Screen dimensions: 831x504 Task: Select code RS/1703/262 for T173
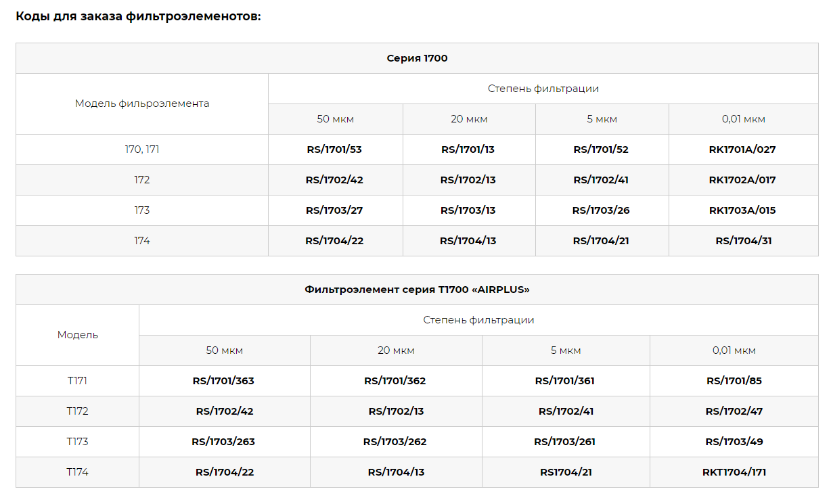pyautogui.click(x=395, y=442)
